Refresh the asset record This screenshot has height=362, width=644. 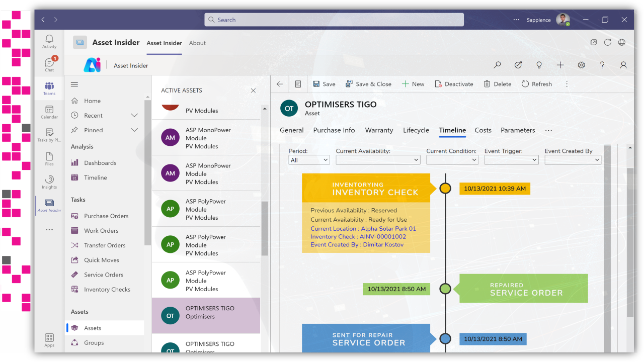click(536, 83)
